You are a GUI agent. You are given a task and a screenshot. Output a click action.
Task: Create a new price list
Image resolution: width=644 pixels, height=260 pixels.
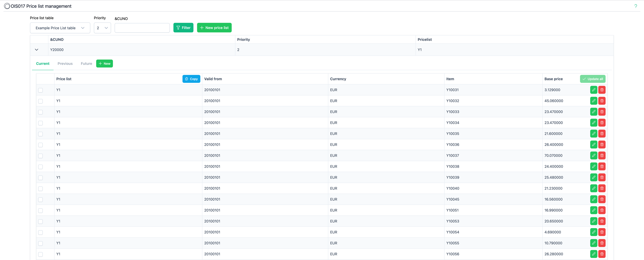(x=214, y=27)
